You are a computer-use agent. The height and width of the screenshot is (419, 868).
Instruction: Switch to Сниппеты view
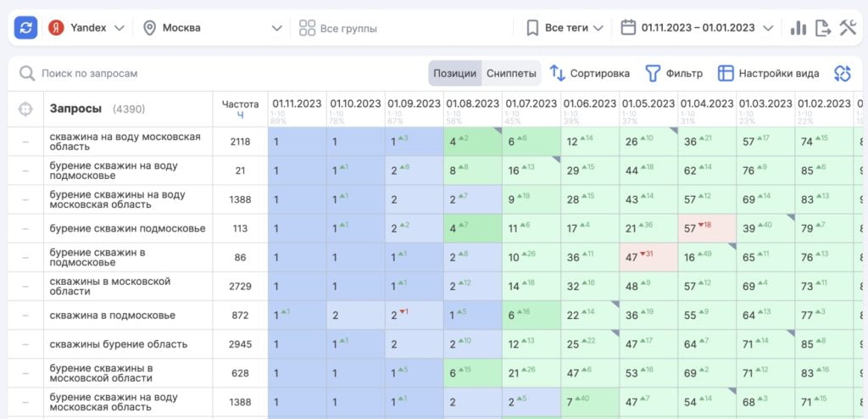[x=511, y=74]
